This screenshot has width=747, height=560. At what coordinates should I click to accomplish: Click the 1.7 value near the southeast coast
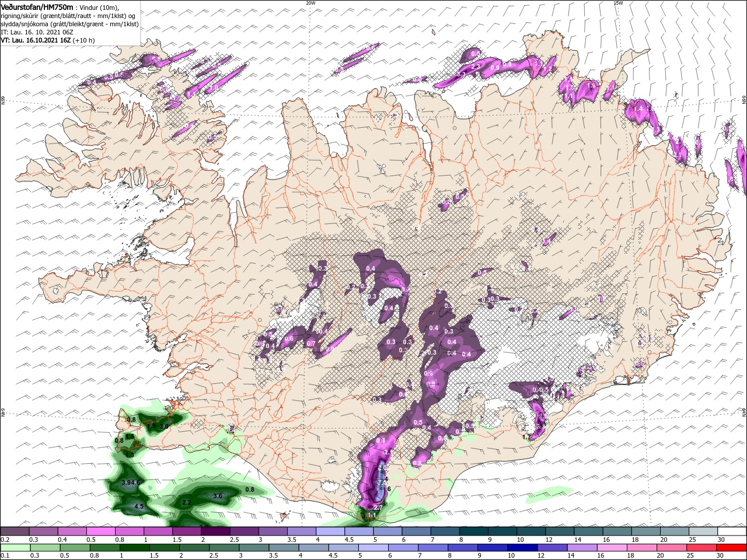coord(526,437)
